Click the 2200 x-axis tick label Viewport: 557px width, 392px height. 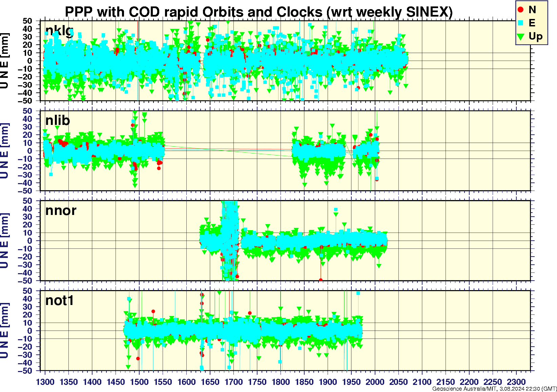(x=469, y=382)
